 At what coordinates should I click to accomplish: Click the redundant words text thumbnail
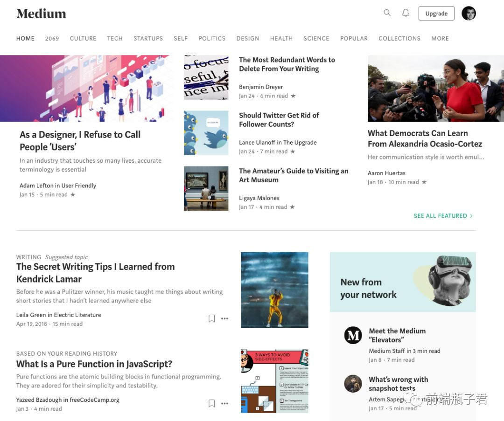[206, 77]
